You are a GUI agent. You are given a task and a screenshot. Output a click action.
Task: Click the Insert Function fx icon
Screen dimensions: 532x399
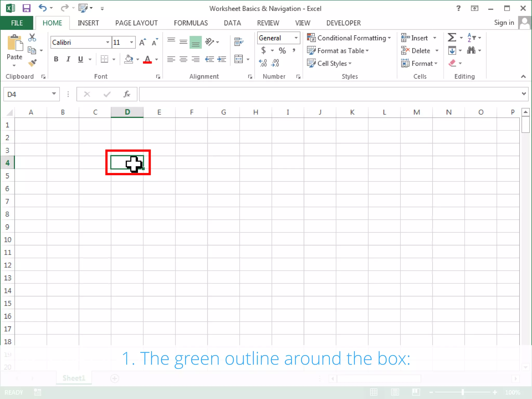127,94
